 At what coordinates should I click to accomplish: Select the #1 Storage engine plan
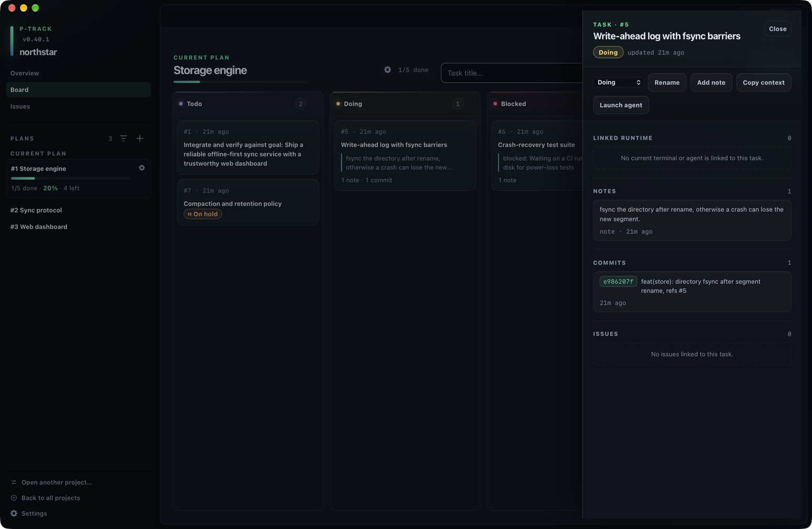click(78, 178)
